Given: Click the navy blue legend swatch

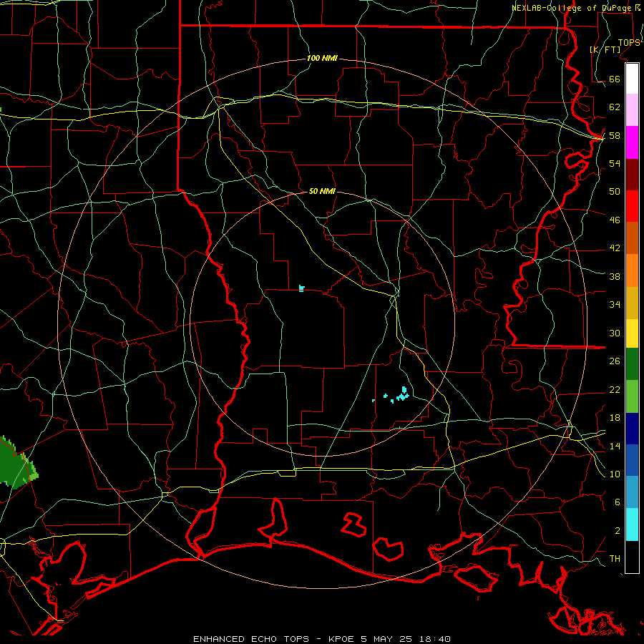Looking at the screenshot, I should click(x=632, y=429).
